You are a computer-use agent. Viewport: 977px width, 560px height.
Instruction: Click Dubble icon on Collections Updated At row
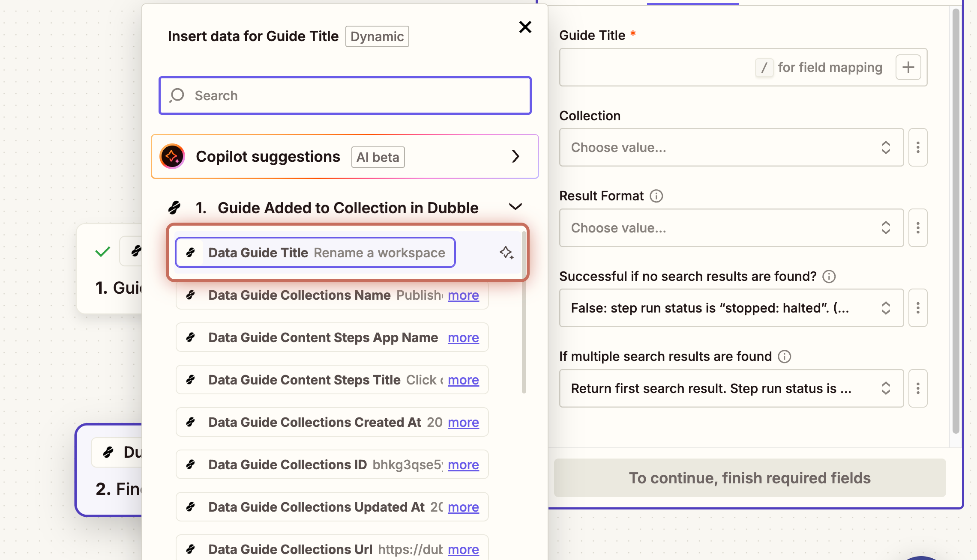click(x=191, y=507)
